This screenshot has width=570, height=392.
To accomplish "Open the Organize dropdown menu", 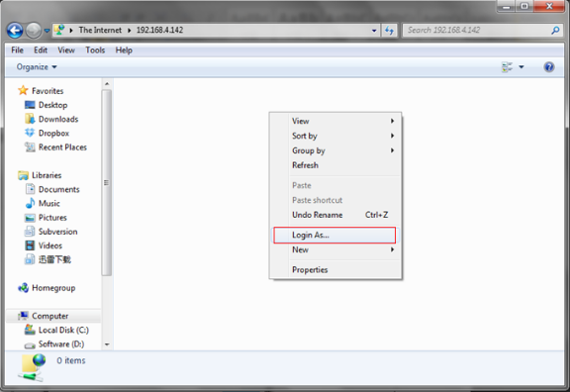I will 37,67.
